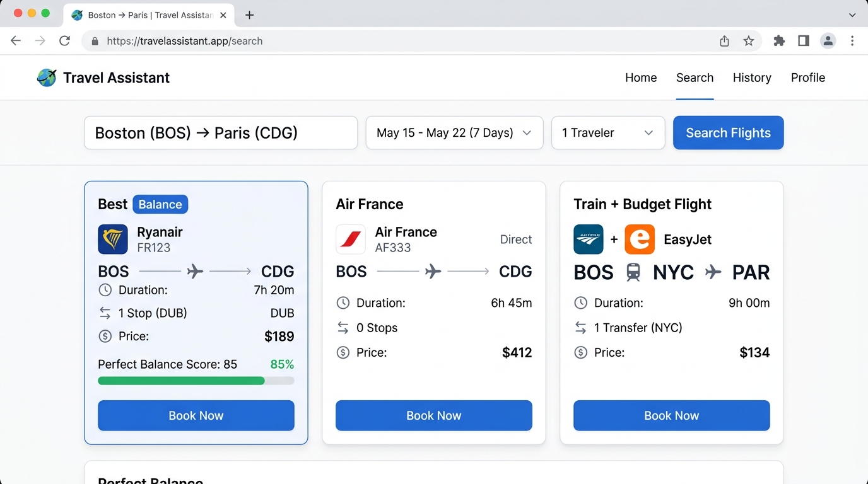Open the browser profile avatar
This screenshot has height=484, width=868.
pyautogui.click(x=828, y=41)
